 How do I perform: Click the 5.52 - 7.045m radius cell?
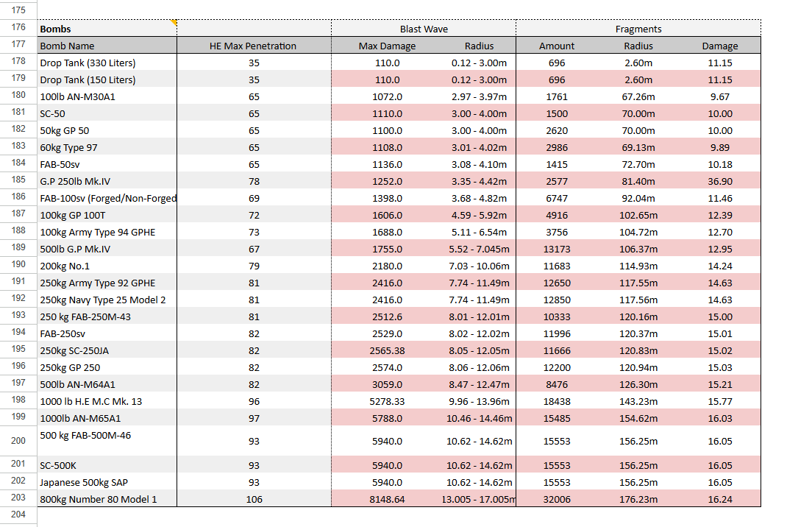pos(479,249)
